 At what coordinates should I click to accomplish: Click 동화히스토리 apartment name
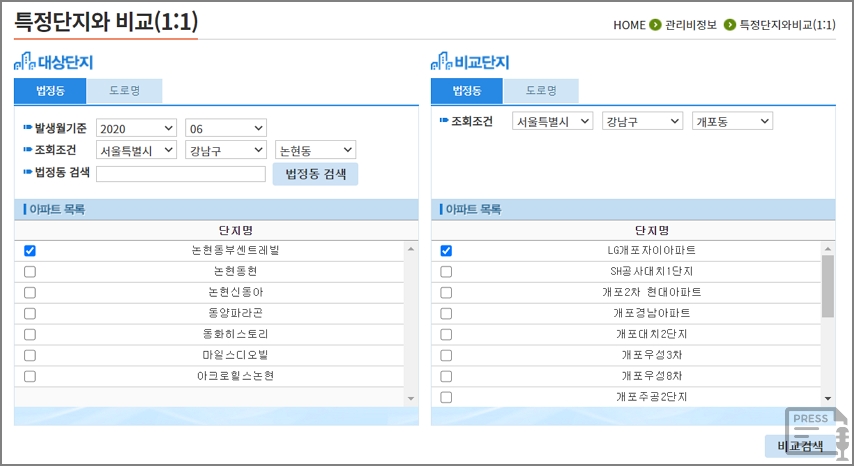tap(235, 334)
